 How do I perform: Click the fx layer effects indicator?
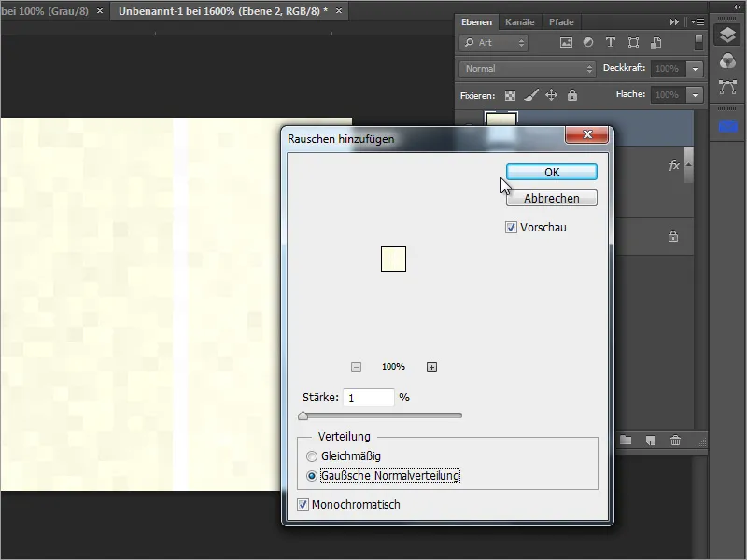pos(673,165)
